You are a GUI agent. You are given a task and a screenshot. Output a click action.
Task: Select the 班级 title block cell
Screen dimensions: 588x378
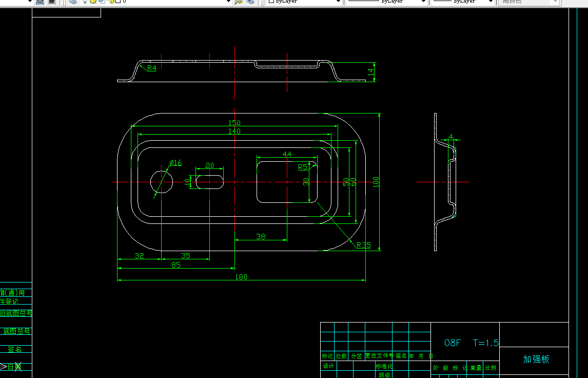(x=384, y=374)
